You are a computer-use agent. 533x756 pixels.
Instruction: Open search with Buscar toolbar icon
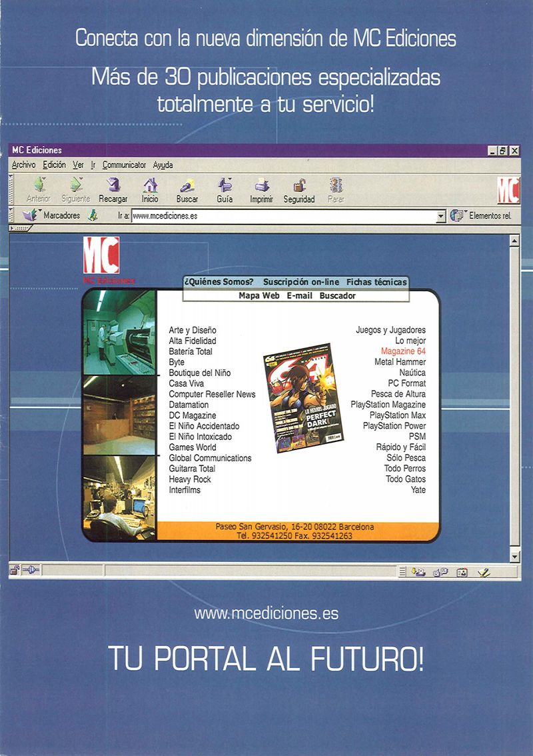tap(187, 185)
